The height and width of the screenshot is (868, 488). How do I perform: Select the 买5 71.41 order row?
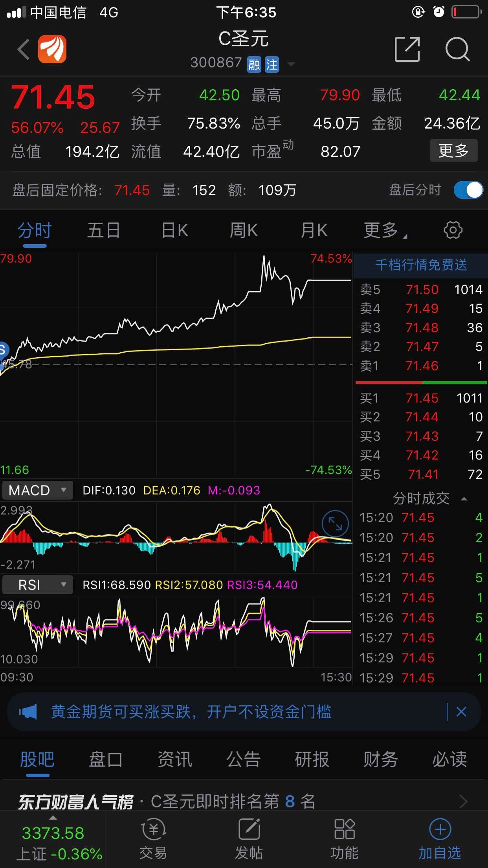[x=421, y=474]
